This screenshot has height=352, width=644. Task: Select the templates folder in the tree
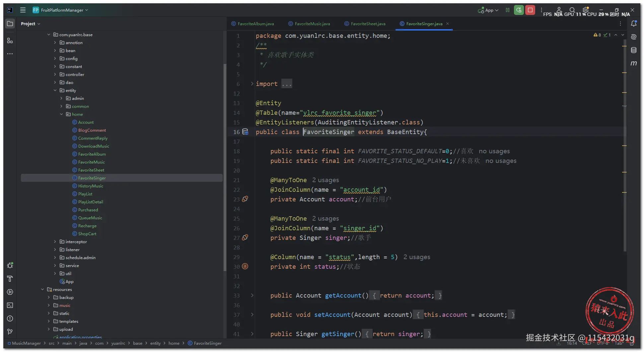tap(69, 321)
